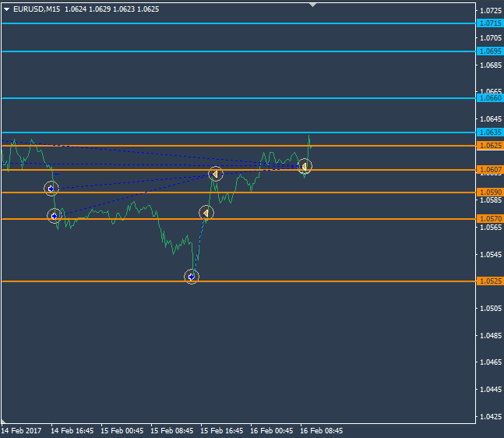Click the 1.0505 price scale value
Viewport: 504px width, 438px height.
tap(491, 309)
